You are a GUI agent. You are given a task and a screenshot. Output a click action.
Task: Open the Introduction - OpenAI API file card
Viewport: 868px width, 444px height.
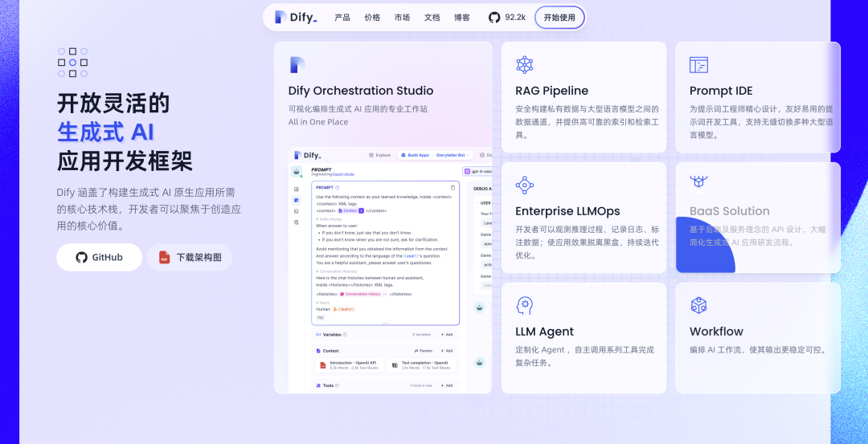click(350, 365)
